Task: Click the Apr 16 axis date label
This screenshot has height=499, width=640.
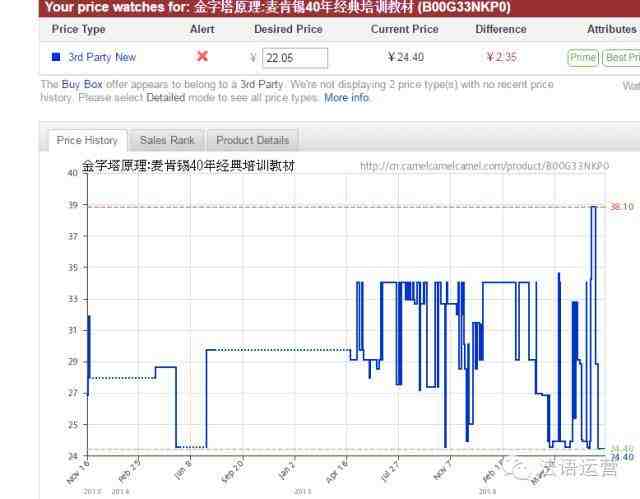Action: pos(337,471)
